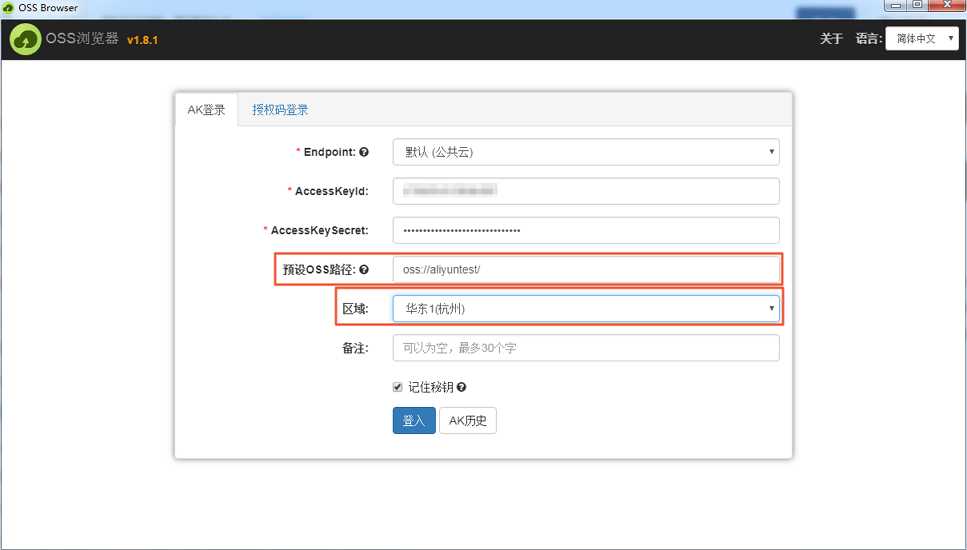Switch to the 授权码登录 tab
This screenshot has height=550, width=967.
(x=280, y=110)
